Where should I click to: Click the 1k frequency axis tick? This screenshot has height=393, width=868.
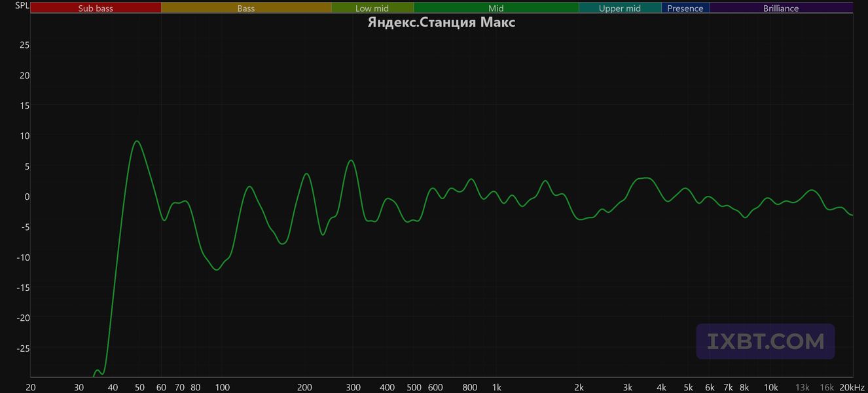[x=496, y=387]
